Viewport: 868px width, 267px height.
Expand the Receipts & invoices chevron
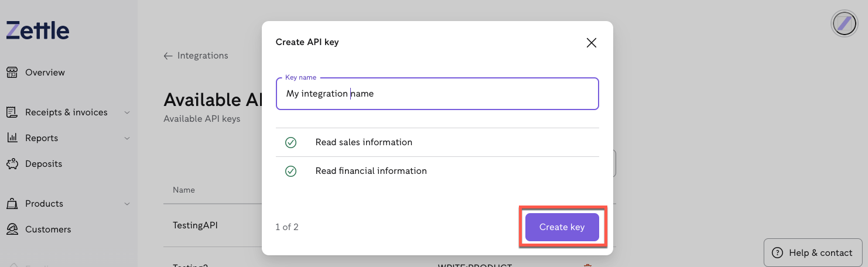tap(127, 112)
